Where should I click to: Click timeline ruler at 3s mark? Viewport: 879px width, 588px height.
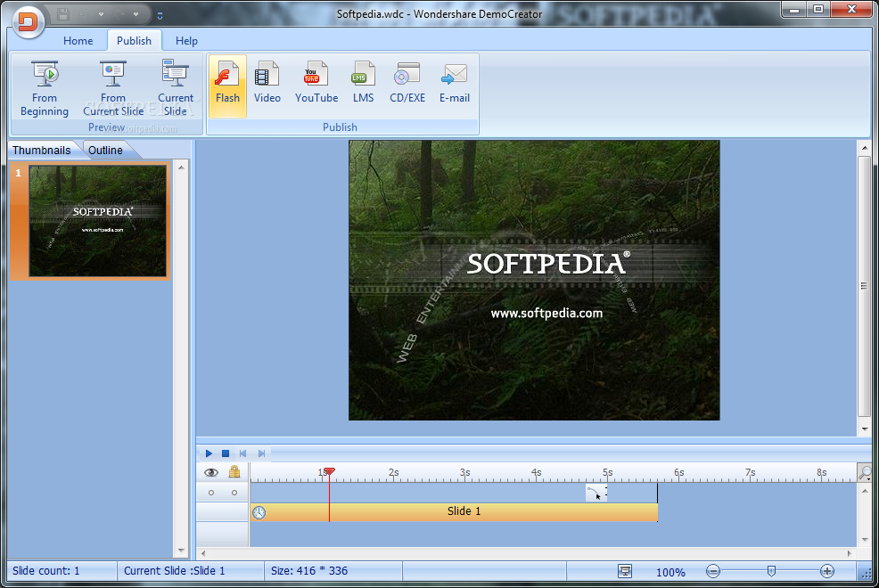[464, 473]
